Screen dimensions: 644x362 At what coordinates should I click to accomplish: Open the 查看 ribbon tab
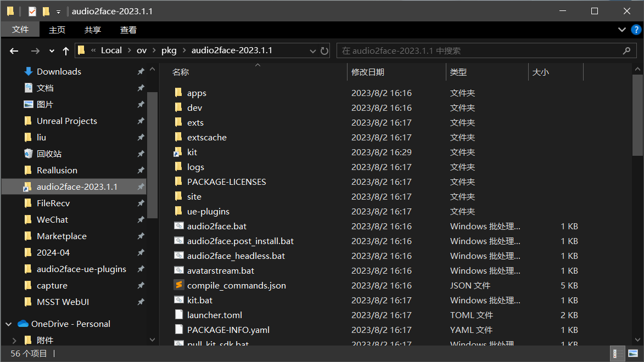click(x=128, y=30)
